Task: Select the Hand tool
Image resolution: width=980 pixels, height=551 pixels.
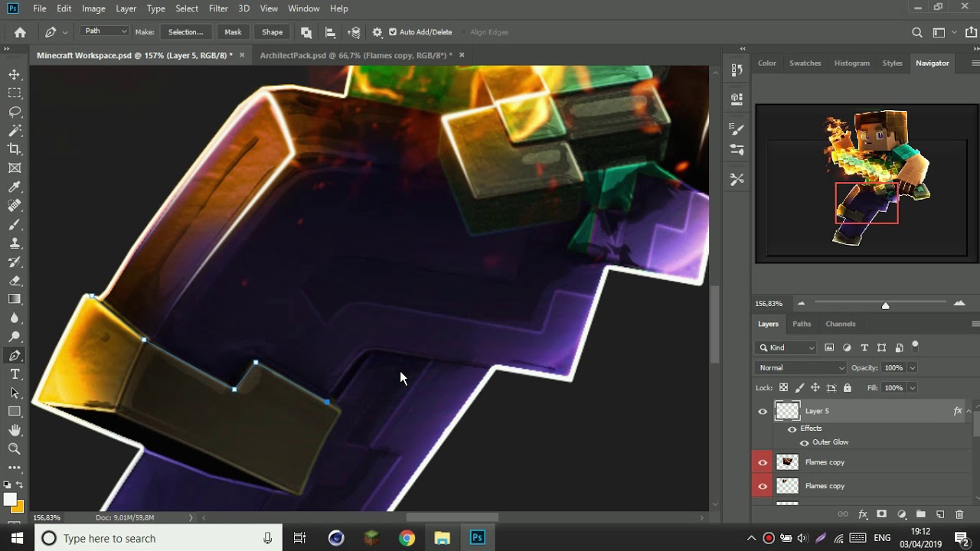Action: point(15,430)
